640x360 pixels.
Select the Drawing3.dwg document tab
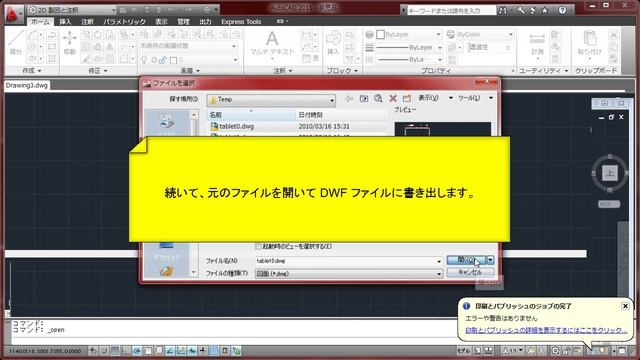pyautogui.click(x=27, y=85)
